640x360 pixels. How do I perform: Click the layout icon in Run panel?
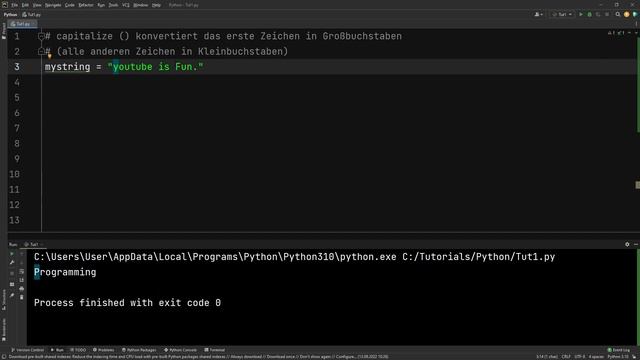tap(12, 284)
